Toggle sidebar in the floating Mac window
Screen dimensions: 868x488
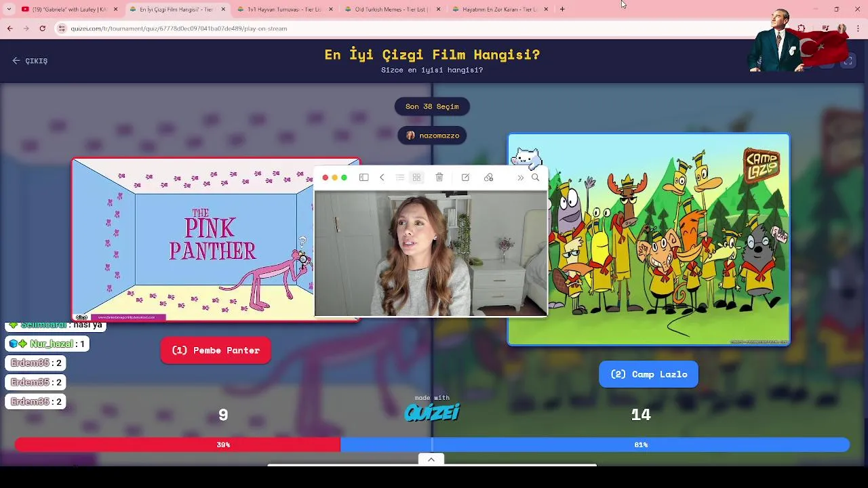[x=364, y=178]
